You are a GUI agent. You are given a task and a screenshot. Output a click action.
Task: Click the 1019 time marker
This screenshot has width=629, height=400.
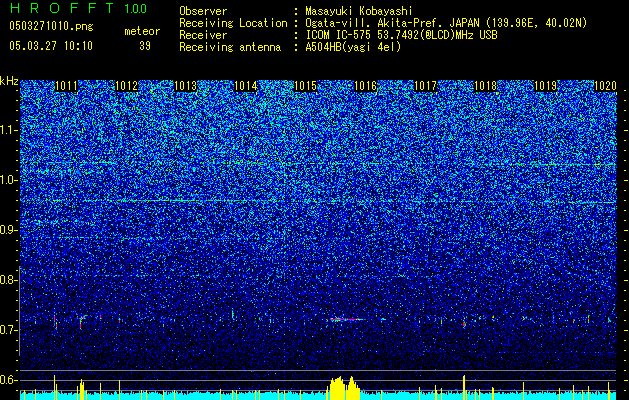click(546, 86)
